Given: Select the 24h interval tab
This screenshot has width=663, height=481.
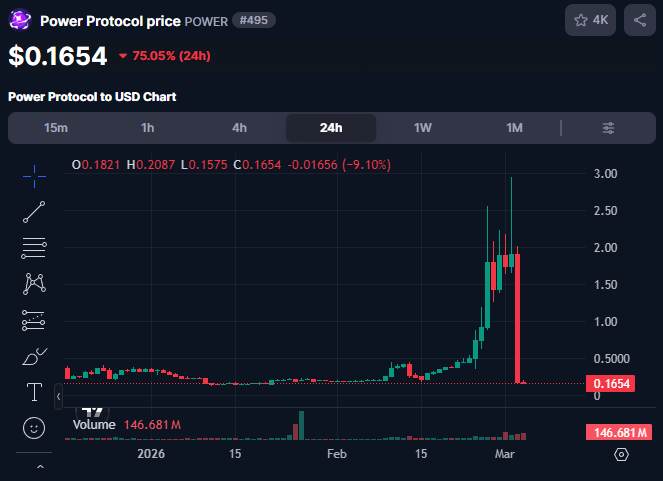Looking at the screenshot, I should tap(331, 128).
